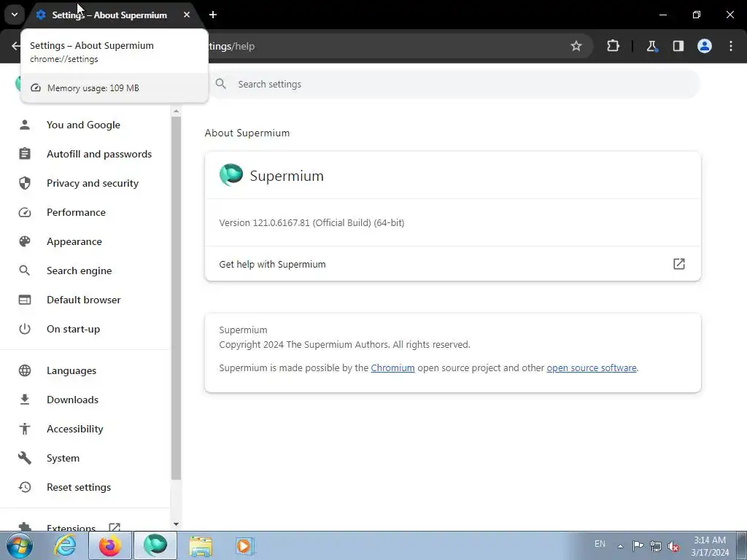Click the magnifier icon beside Search engine

25,271
